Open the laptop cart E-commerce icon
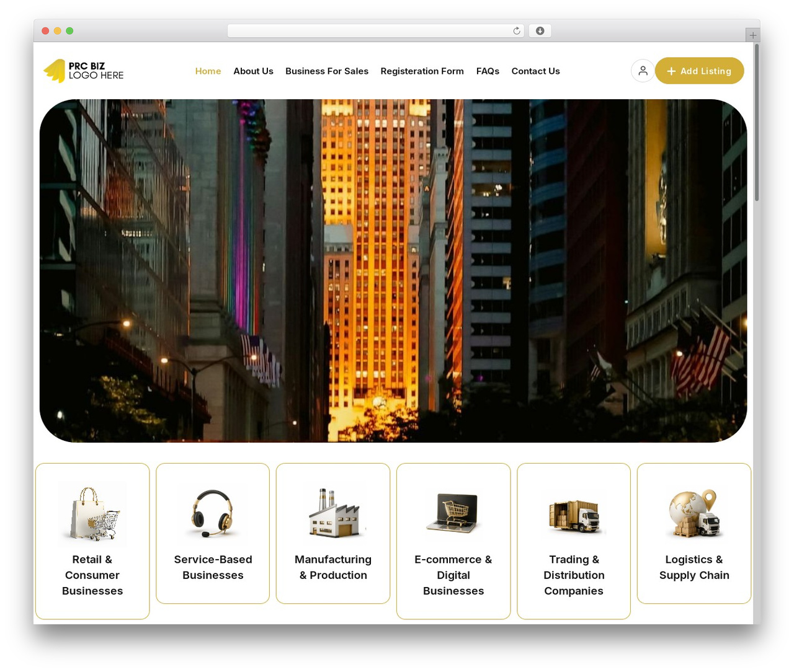794x672 pixels. pos(453,514)
